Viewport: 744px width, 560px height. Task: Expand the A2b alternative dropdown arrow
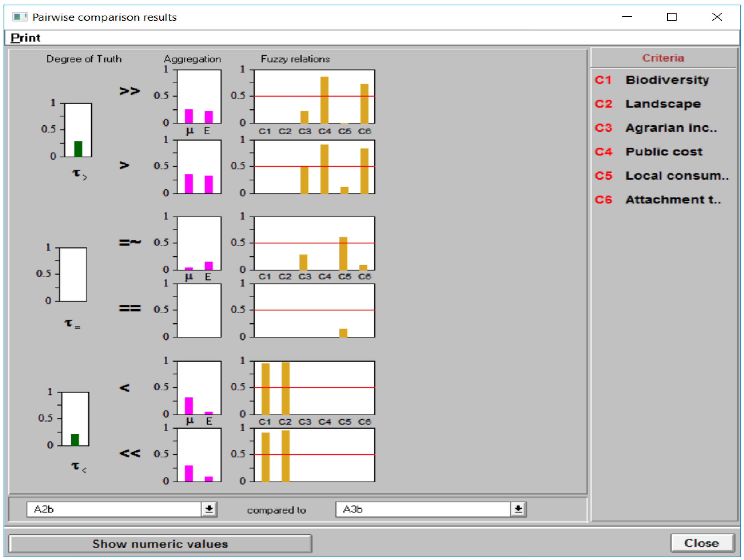tap(209, 509)
